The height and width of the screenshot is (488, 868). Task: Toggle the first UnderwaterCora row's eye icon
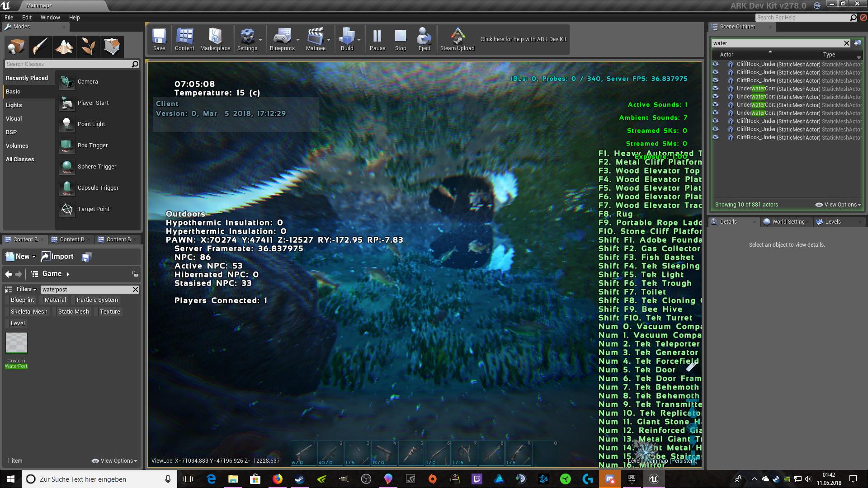(715, 89)
